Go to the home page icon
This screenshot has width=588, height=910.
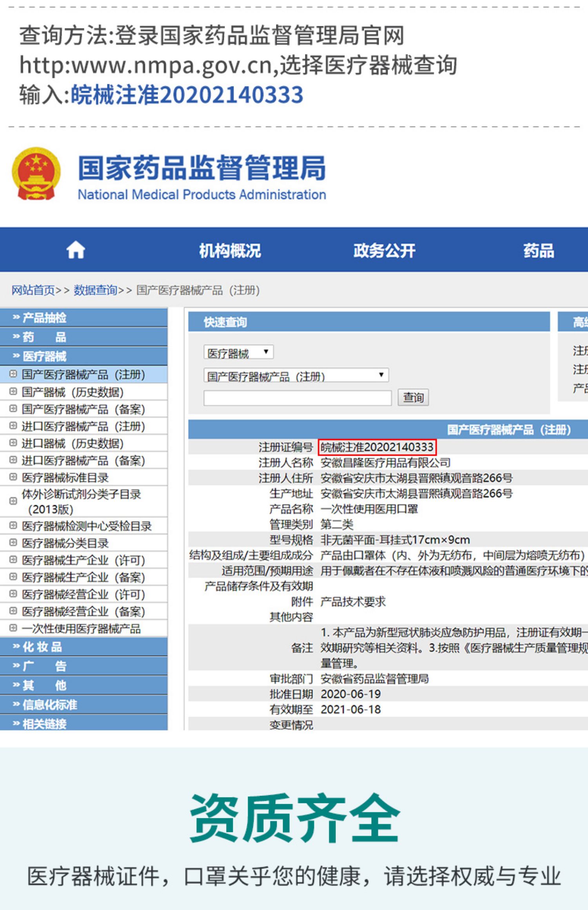(76, 250)
